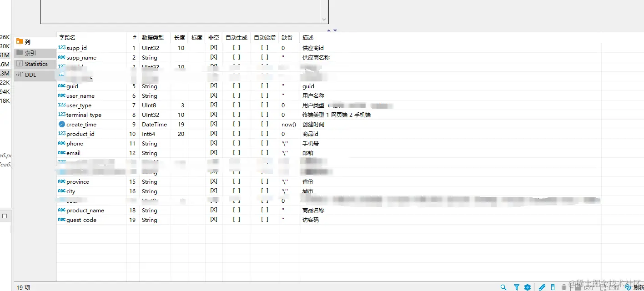Click the ABC icon beside guest_code

[x=62, y=220]
